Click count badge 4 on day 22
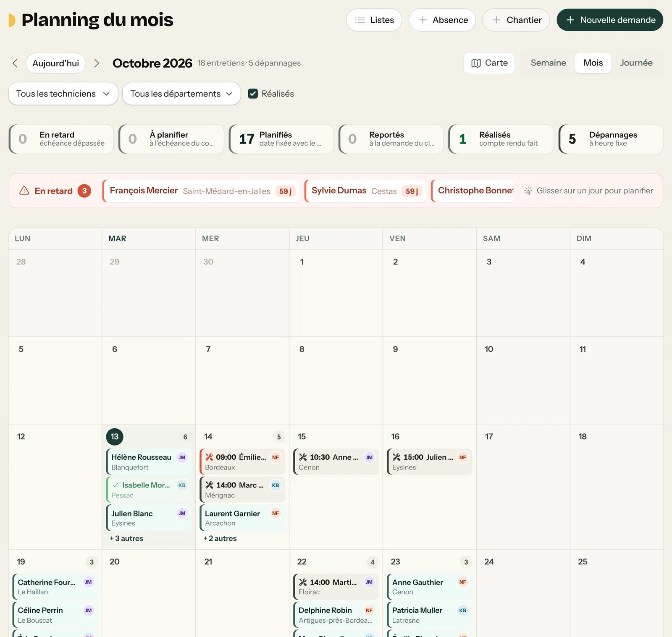The width and height of the screenshot is (672, 637). click(x=373, y=562)
